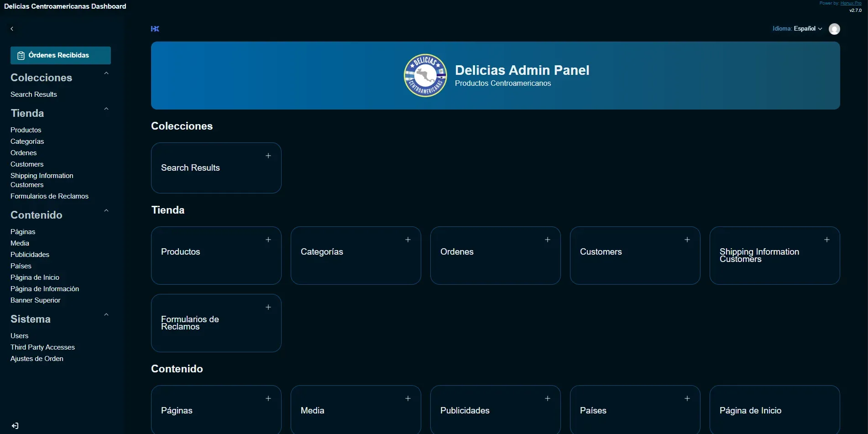This screenshot has width=868, height=434.
Task: Select Ordenes in the Tienda sidebar menu
Action: [x=23, y=152]
